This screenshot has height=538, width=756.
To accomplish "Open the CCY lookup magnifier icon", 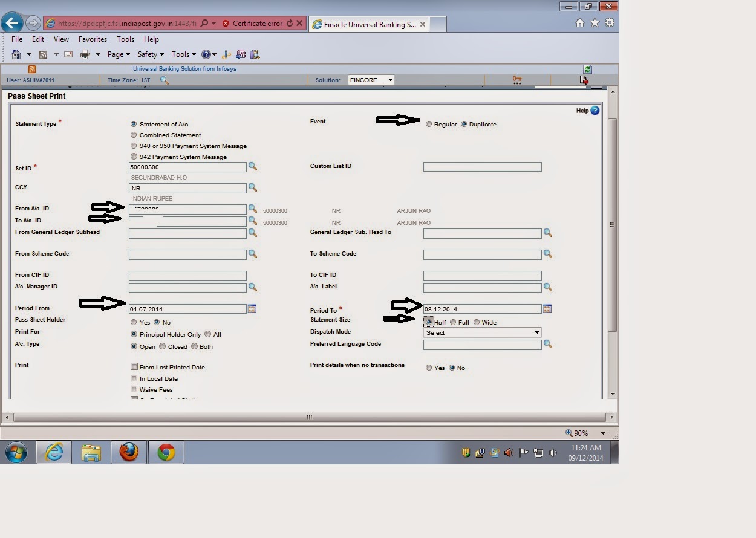I will [253, 188].
